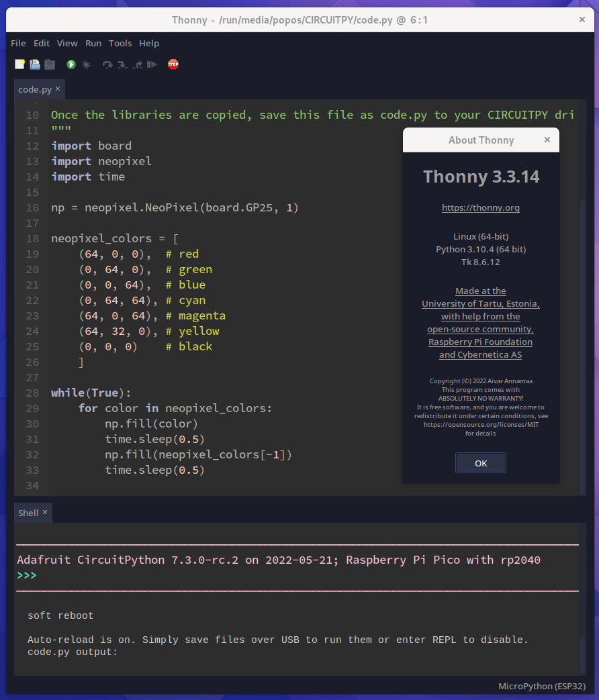
Task: Click the 'with help from the' link text
Action: [x=481, y=317]
